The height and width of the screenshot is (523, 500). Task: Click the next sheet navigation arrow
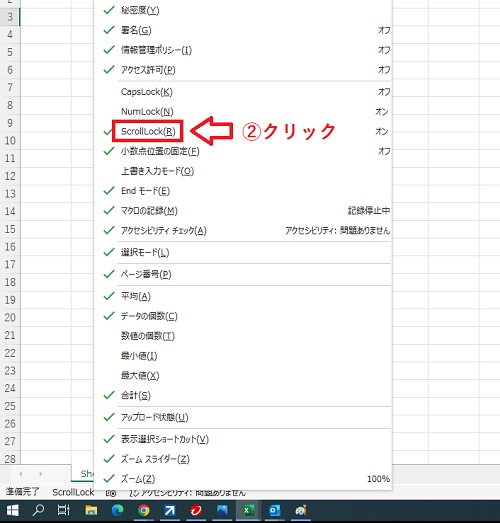point(41,474)
